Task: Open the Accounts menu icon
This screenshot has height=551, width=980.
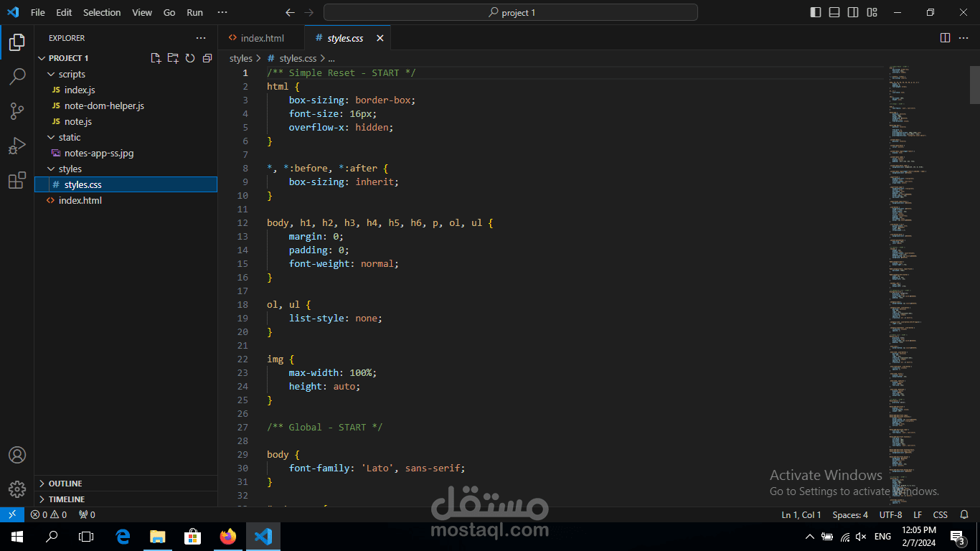Action: [17, 455]
